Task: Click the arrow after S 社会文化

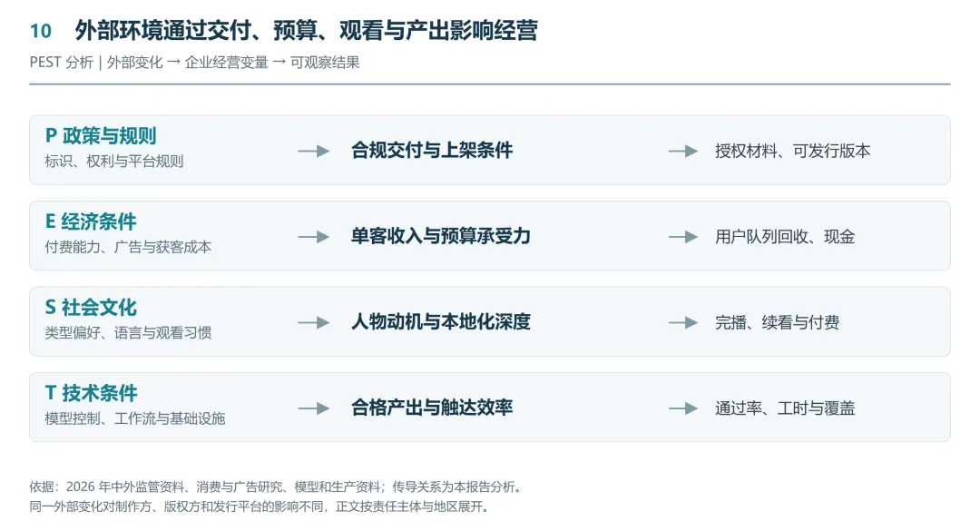Action: [x=314, y=322]
